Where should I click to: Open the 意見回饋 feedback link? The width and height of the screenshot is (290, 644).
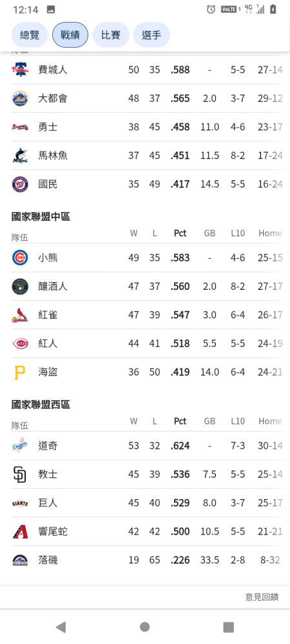click(x=262, y=597)
